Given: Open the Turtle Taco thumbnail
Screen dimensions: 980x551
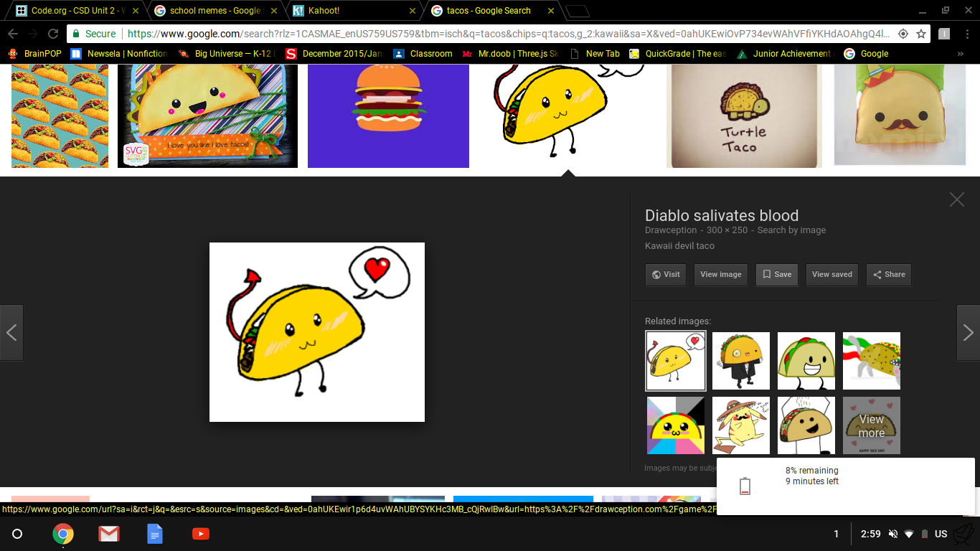Looking at the screenshot, I should (x=744, y=116).
